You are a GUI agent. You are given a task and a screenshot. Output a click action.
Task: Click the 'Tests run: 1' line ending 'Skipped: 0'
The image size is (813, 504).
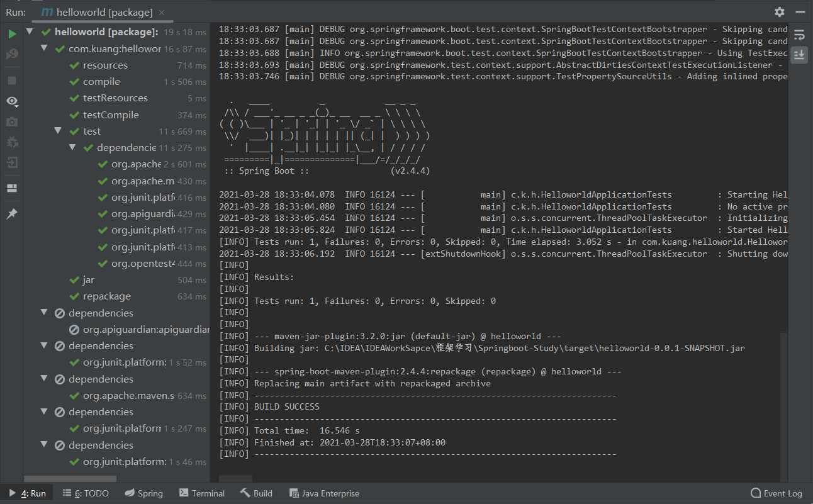tap(357, 301)
